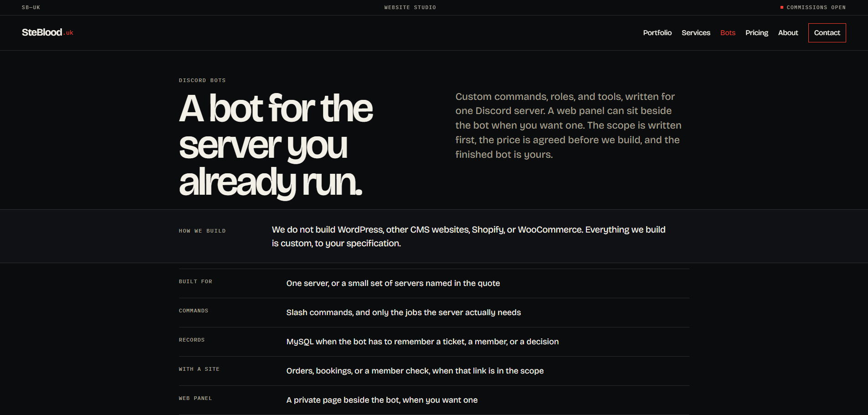Select the Bots nav item
Image resolution: width=868 pixels, height=415 pixels.
point(728,33)
